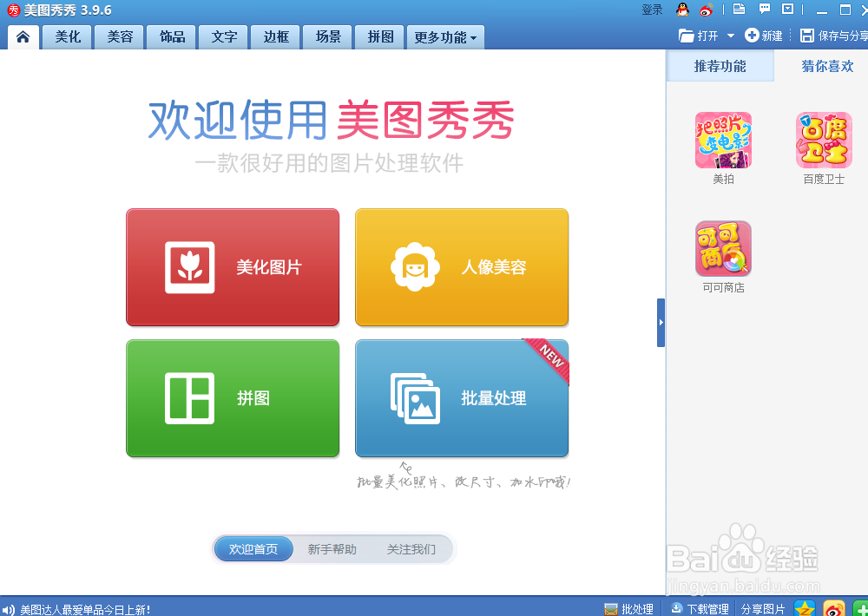868x616 pixels.
Task: Click the yellow 人像美容 tile
Action: tap(462, 267)
